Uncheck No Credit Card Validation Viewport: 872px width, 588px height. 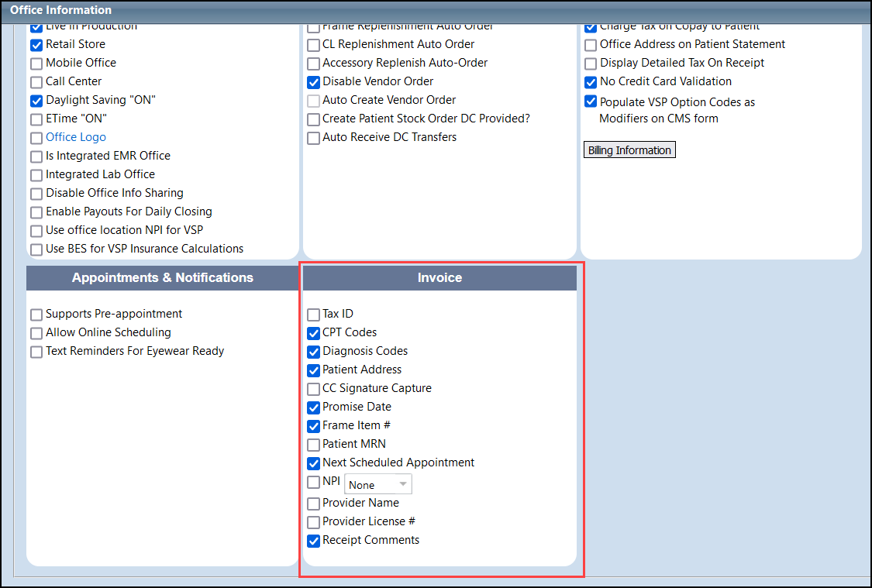click(591, 82)
